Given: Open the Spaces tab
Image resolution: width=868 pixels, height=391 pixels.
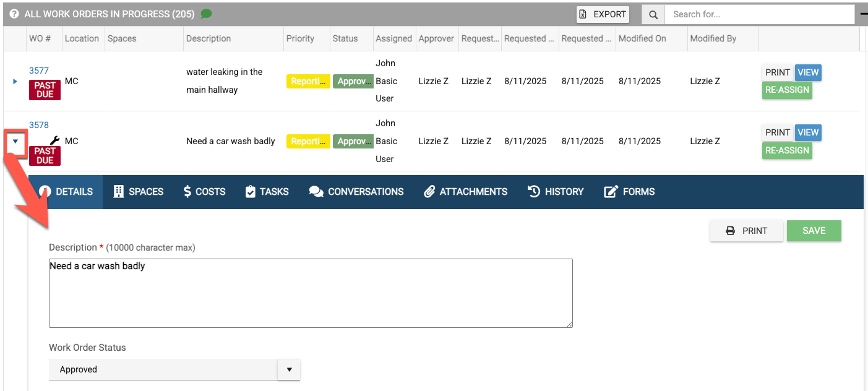Looking at the screenshot, I should coord(138,192).
